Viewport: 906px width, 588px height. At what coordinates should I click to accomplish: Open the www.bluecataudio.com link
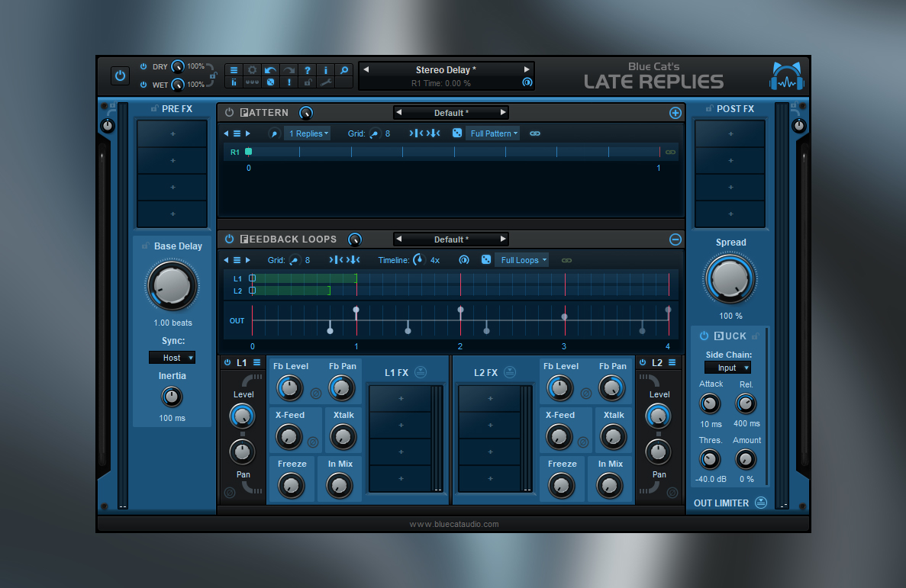454,525
